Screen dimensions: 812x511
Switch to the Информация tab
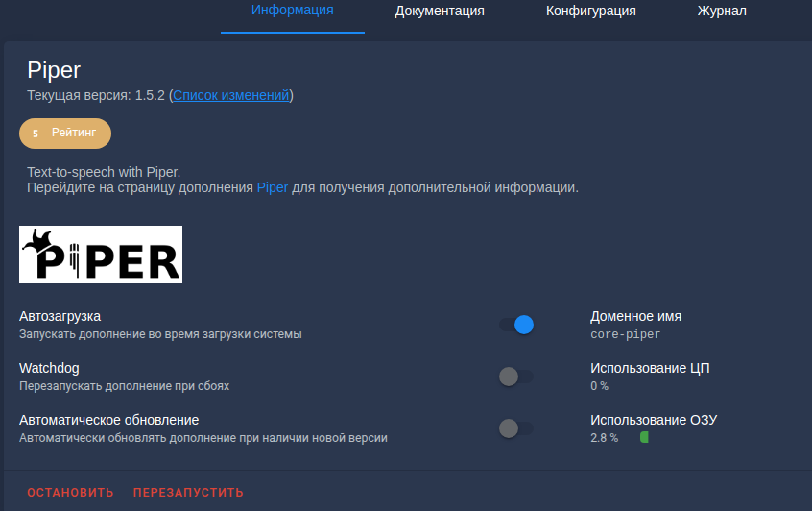pyautogui.click(x=293, y=11)
